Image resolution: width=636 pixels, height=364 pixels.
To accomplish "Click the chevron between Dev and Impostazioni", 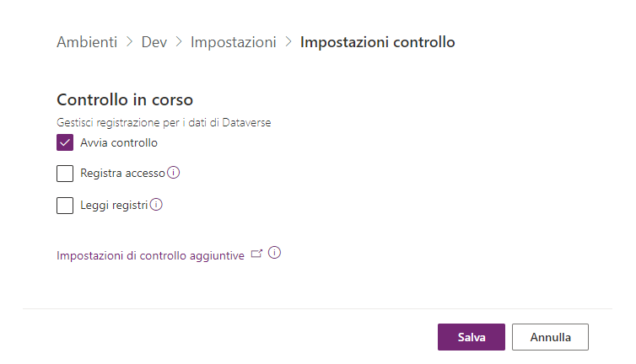I will (x=179, y=42).
